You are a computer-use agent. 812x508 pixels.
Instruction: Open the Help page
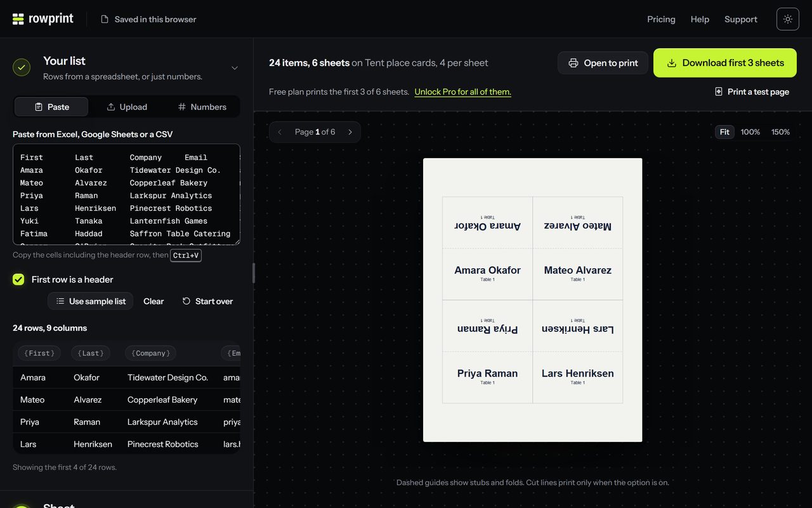pyautogui.click(x=700, y=19)
